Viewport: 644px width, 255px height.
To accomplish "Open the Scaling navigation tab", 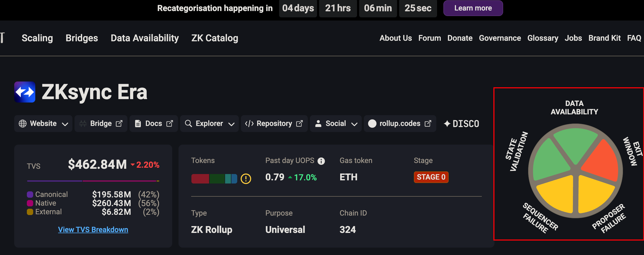I will 37,38.
